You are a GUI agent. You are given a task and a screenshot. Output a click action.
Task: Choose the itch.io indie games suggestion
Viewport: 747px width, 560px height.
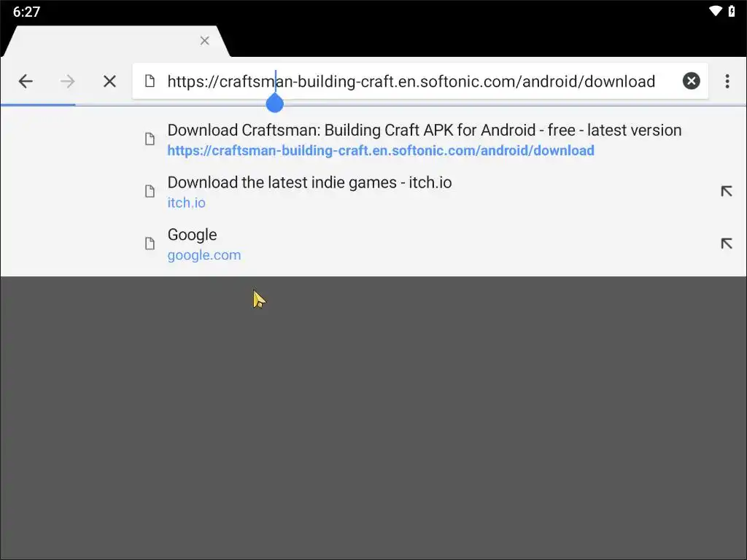[x=373, y=192]
